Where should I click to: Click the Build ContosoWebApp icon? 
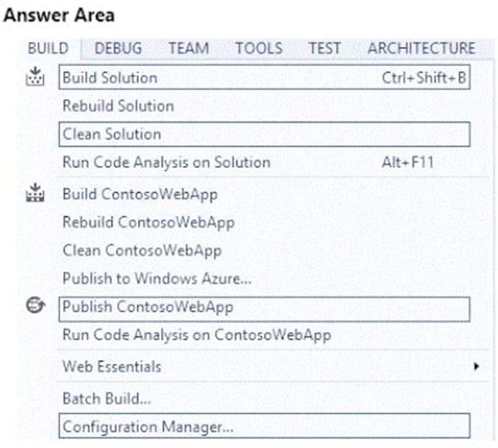[x=35, y=193]
